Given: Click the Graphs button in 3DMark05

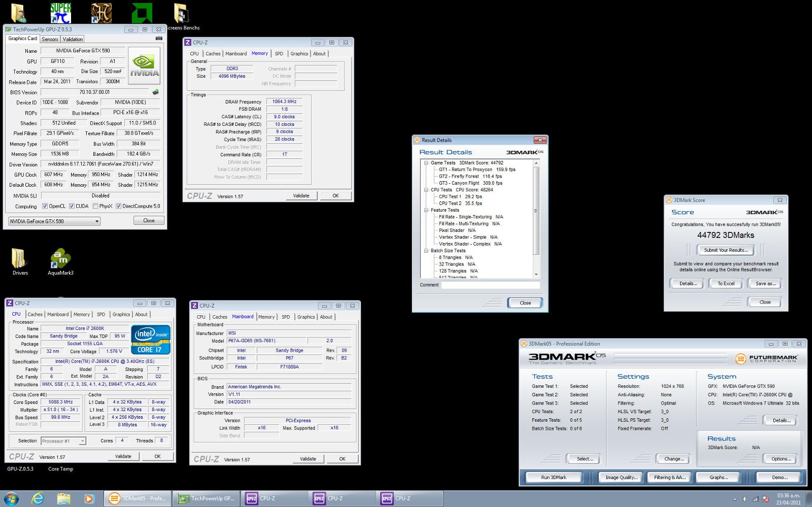Looking at the screenshot, I should [719, 478].
